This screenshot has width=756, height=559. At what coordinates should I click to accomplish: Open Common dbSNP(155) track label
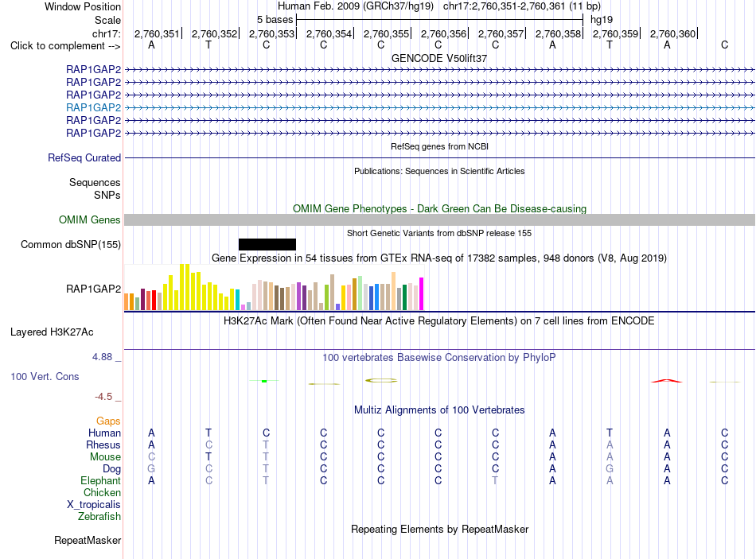tap(71, 244)
